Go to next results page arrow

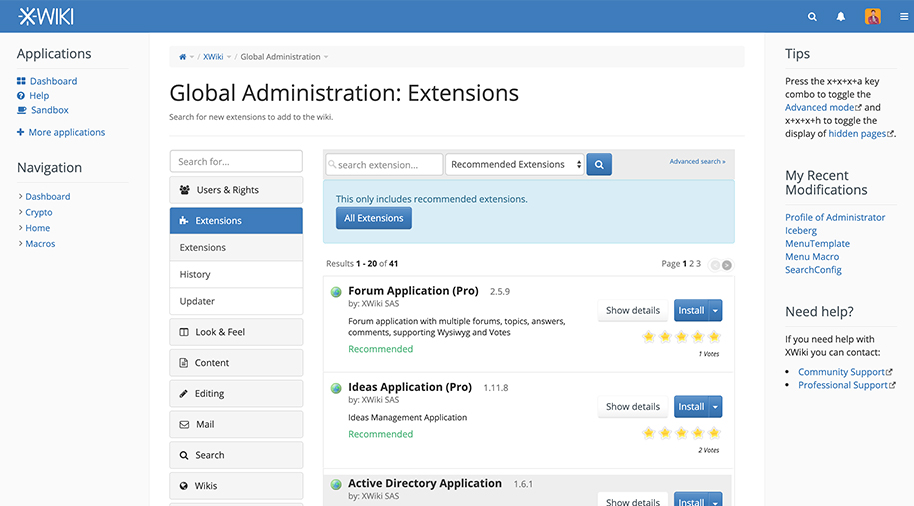coord(727,265)
